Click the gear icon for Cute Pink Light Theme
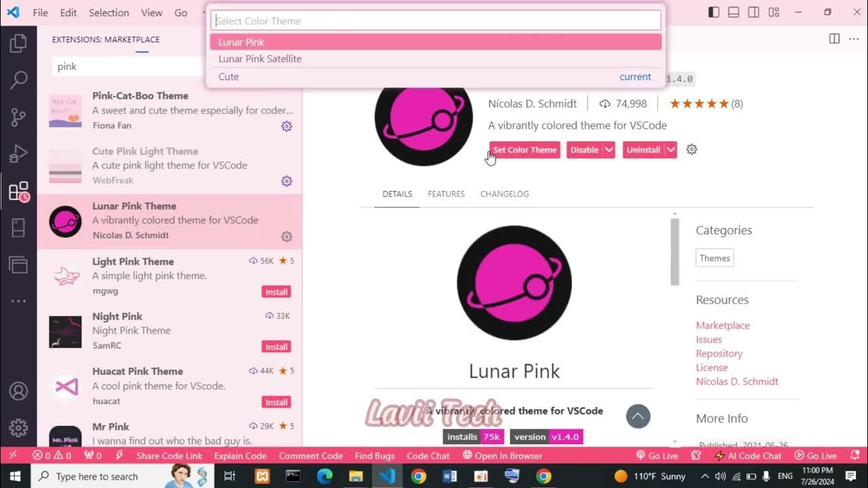Screen dimensions: 868x488 [x=286, y=181]
